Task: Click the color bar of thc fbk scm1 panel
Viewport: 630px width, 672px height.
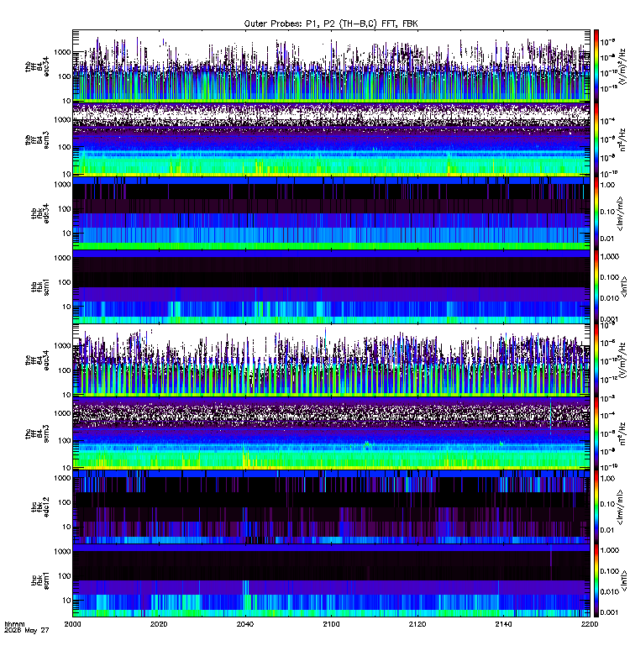Action: [596, 580]
